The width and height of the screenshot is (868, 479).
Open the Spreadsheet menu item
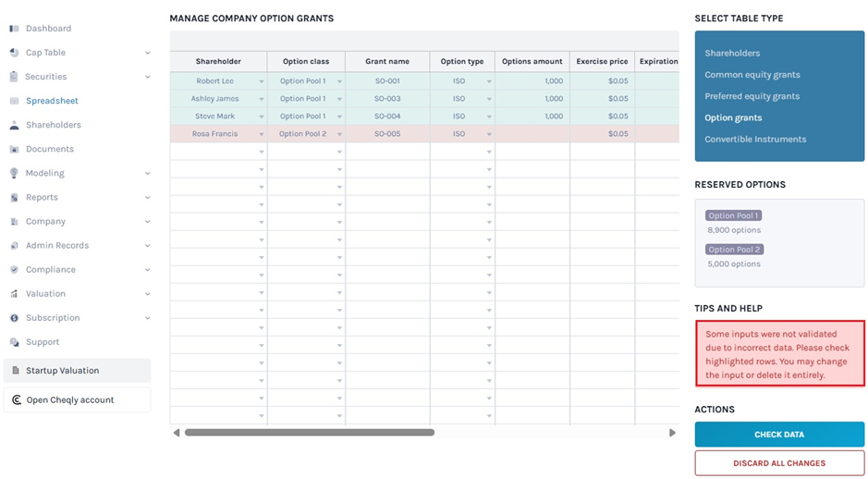point(52,101)
